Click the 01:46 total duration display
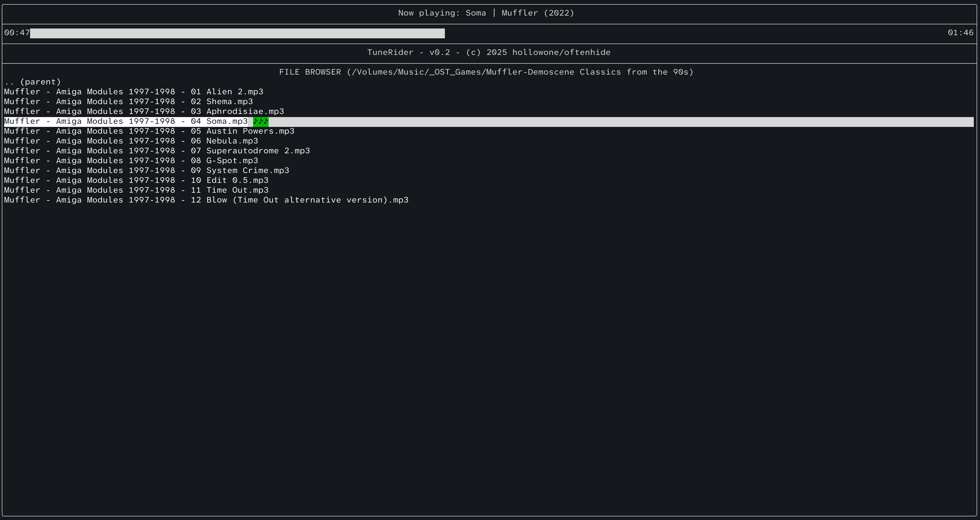The image size is (980, 520). point(960,33)
